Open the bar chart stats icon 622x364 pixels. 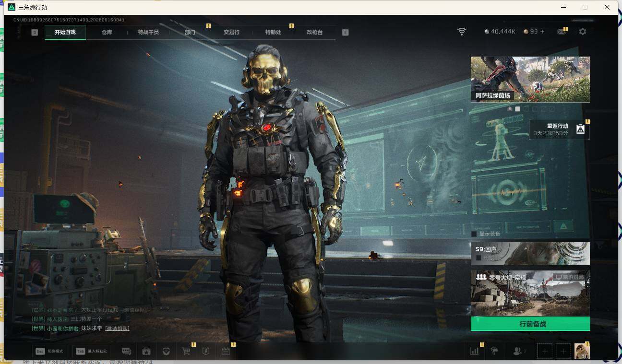coord(475,352)
